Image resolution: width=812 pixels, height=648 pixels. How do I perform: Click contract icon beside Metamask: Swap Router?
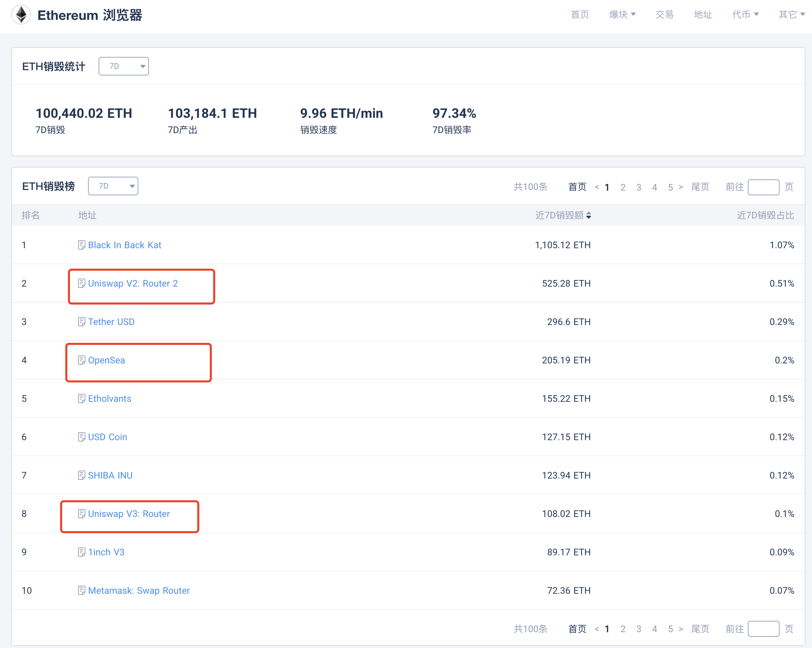click(81, 591)
